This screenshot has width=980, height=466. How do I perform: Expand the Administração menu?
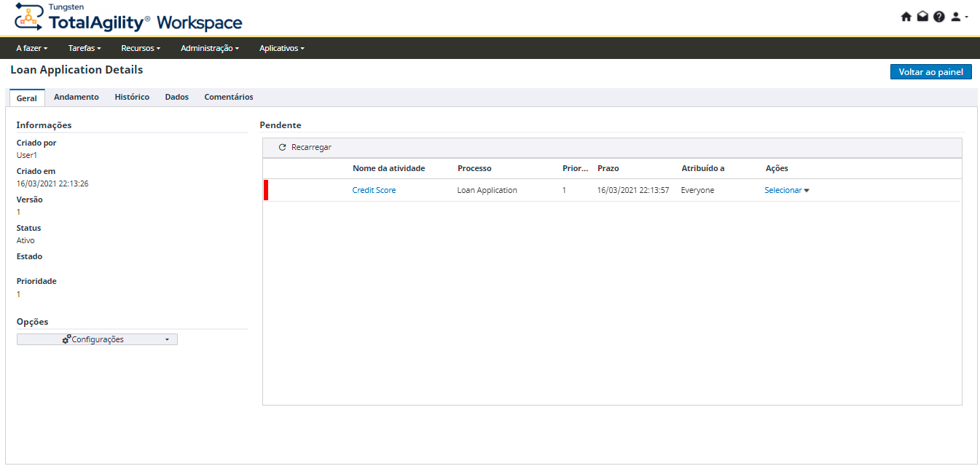tap(209, 48)
